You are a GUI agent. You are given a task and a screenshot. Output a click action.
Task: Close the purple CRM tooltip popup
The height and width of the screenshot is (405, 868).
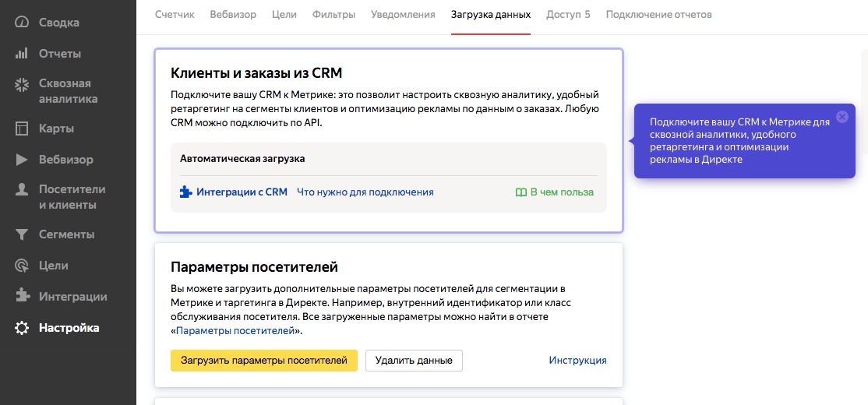[x=842, y=117]
